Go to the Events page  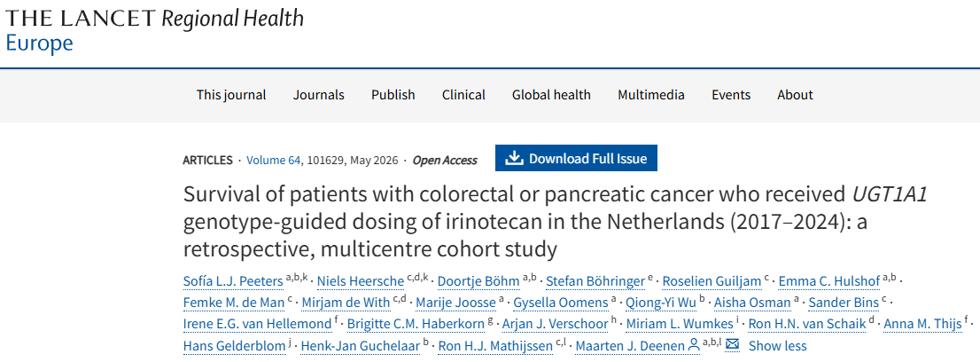pyautogui.click(x=731, y=95)
